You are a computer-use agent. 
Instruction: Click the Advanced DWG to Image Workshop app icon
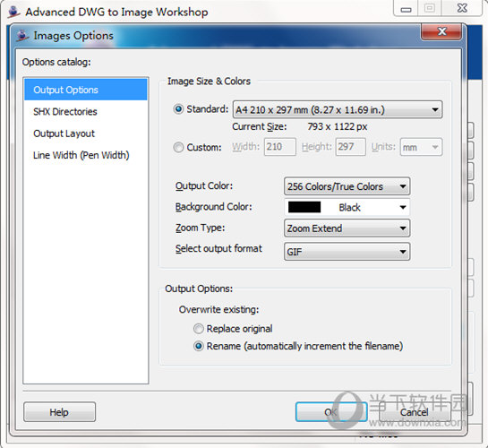pos(13,12)
